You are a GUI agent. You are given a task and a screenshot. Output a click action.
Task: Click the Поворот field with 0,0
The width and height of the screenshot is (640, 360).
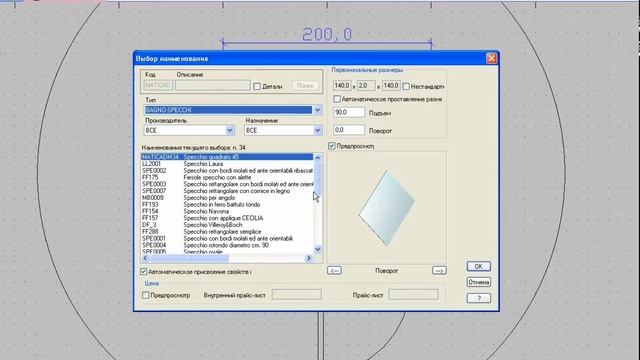[x=349, y=130]
